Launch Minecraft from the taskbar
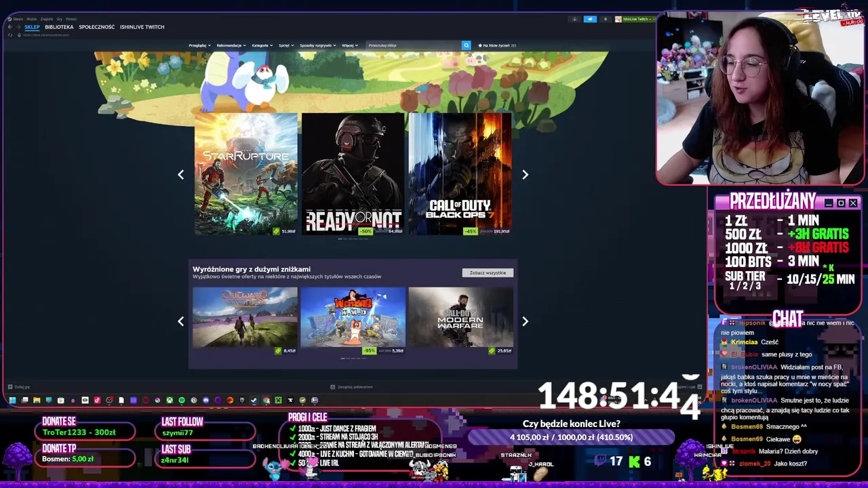The height and width of the screenshot is (488, 868). tap(278, 400)
